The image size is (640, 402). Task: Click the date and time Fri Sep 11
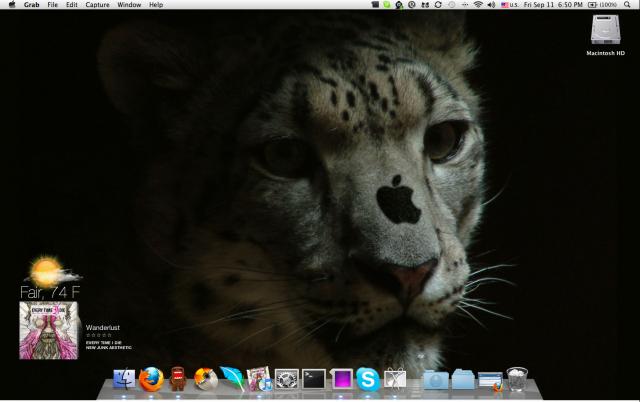click(x=553, y=5)
